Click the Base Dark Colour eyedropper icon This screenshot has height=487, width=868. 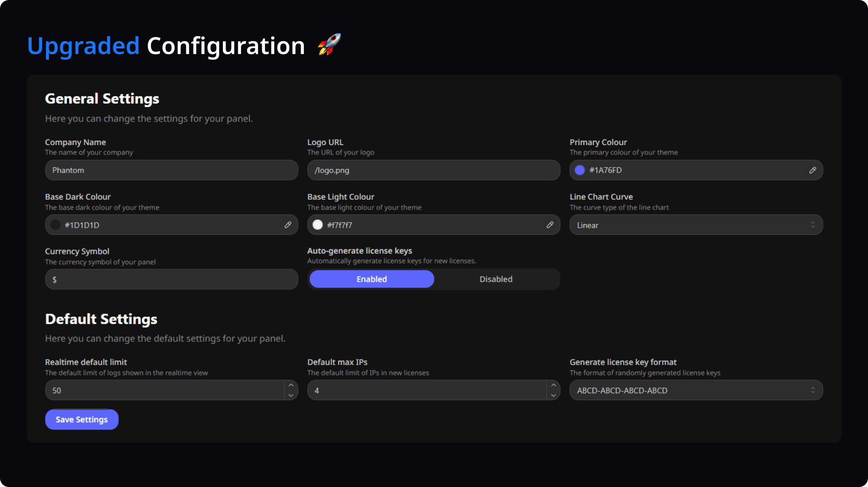tap(288, 225)
